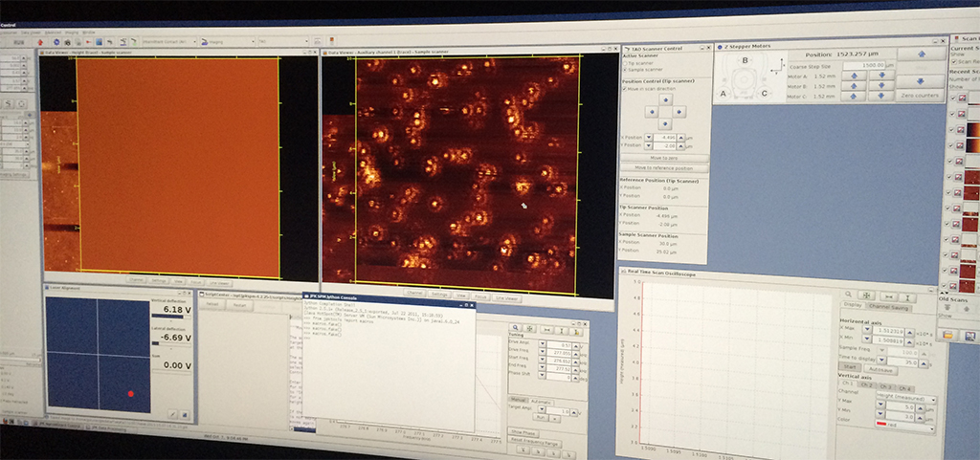Click oscilloscope magnifier zoom icon

click(x=849, y=296)
